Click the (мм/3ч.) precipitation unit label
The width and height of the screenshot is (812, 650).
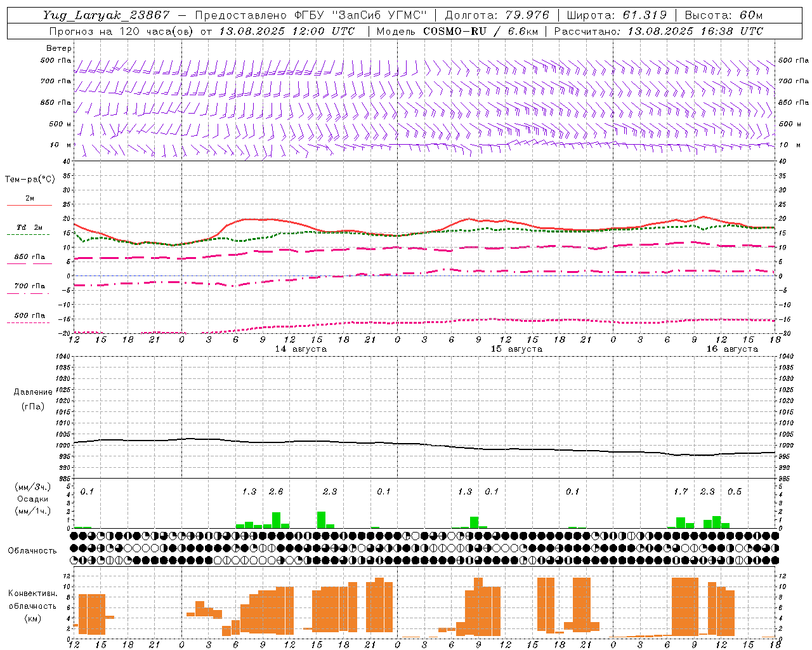(x=33, y=487)
